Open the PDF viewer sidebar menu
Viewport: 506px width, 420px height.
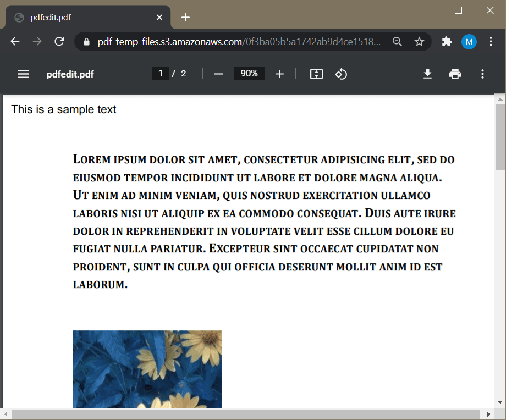click(x=23, y=74)
